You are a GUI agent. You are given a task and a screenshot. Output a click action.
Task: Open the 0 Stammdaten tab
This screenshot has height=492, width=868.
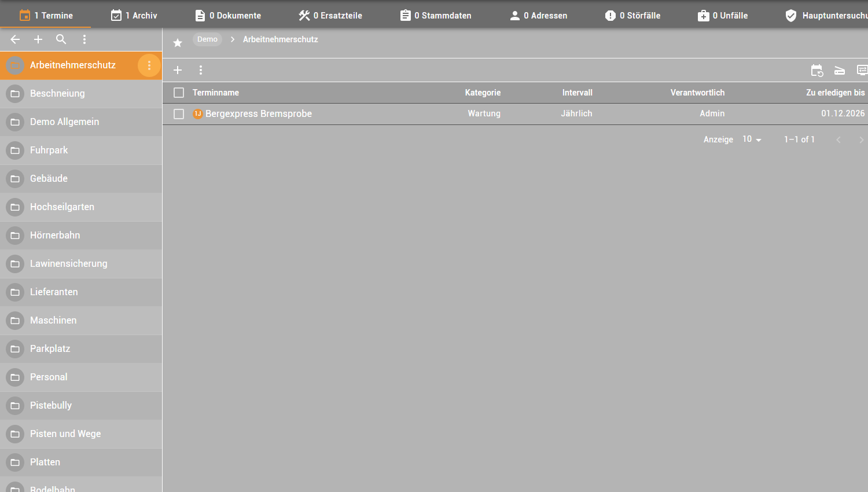[436, 15]
